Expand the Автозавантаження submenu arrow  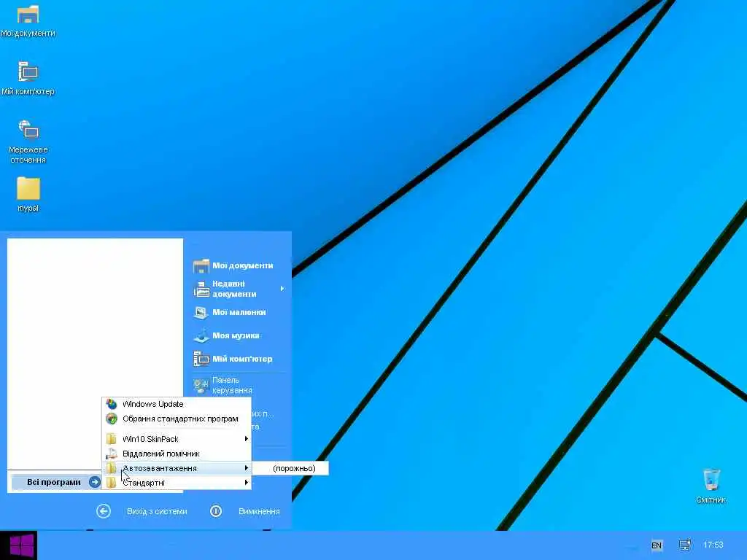point(247,468)
